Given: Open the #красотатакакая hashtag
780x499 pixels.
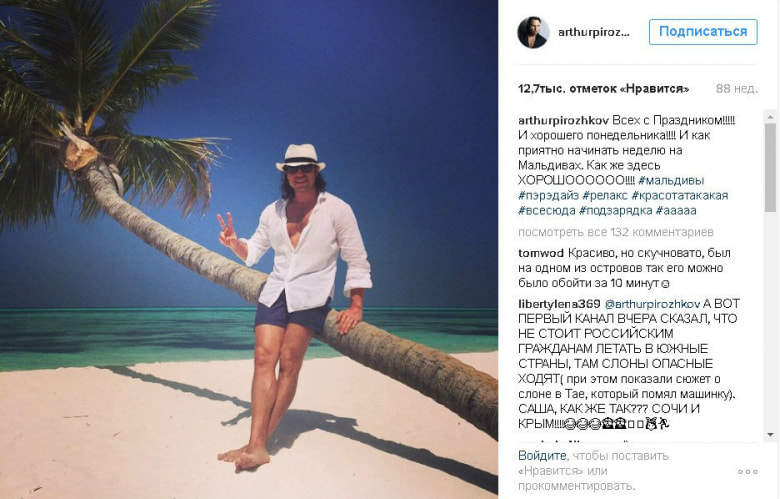Looking at the screenshot, I should [x=680, y=195].
